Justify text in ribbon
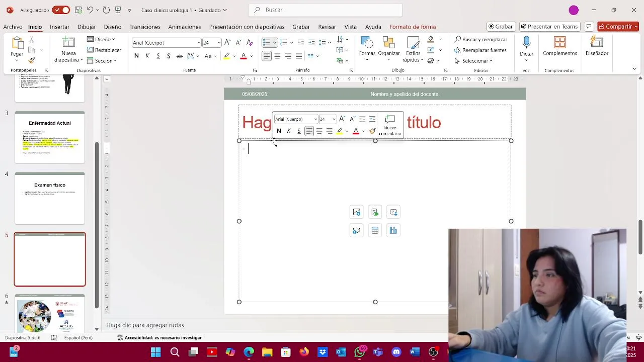 [x=299, y=56]
